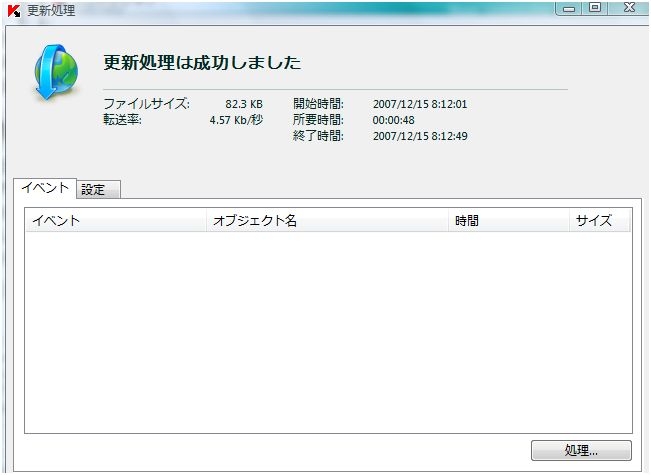This screenshot has height=475, width=651.
Task: Sort by the サイズ column header
Action: tap(600, 220)
